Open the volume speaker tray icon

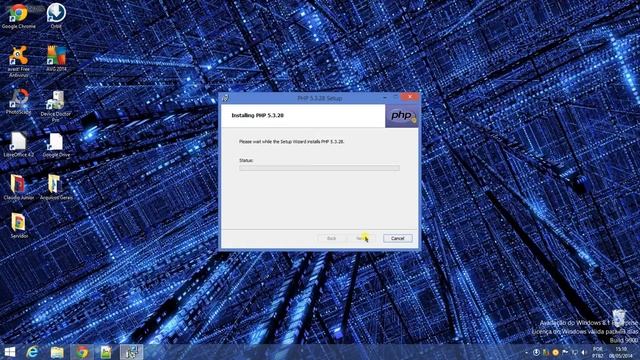pyautogui.click(x=584, y=352)
